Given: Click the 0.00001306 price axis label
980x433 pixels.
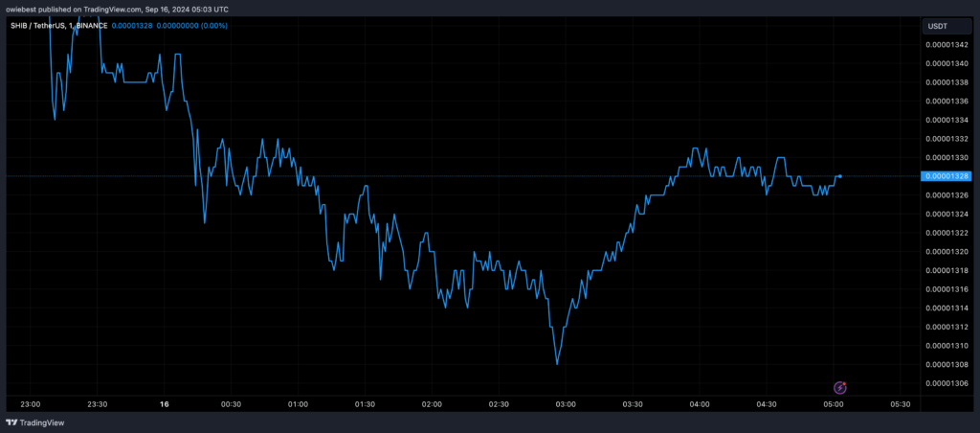Looking at the screenshot, I should [x=947, y=383].
